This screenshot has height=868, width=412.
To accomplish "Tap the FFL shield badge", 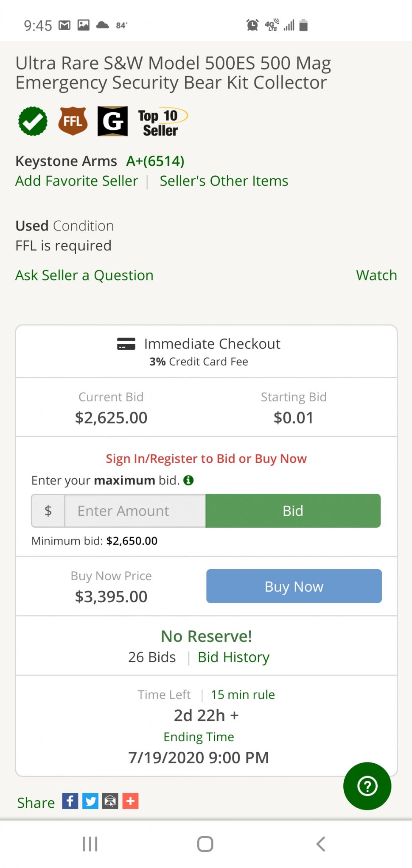I will click(73, 121).
